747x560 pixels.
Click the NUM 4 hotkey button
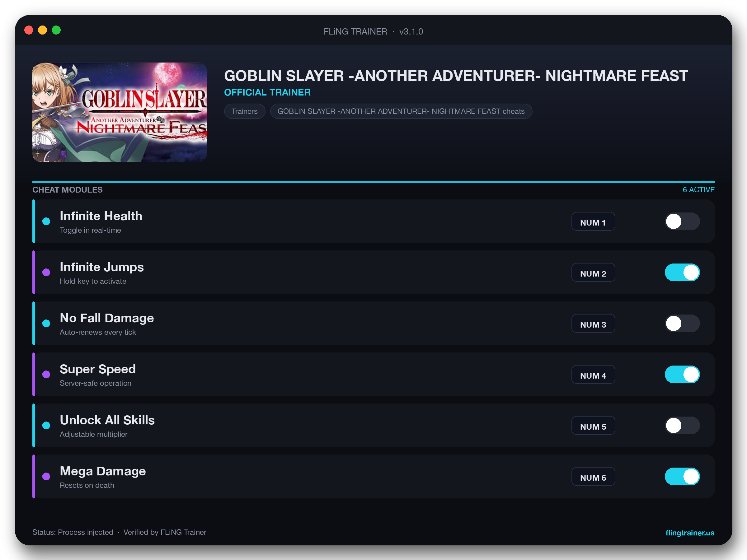tap(593, 374)
